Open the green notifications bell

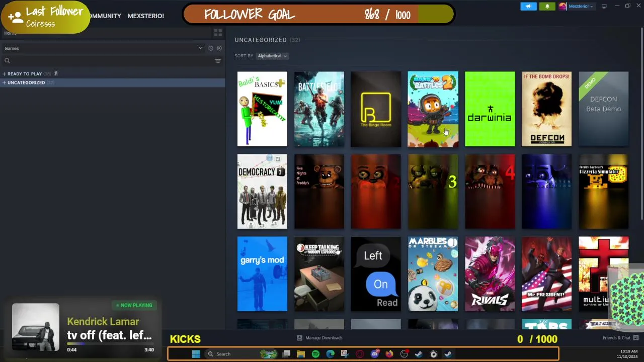[x=547, y=7]
